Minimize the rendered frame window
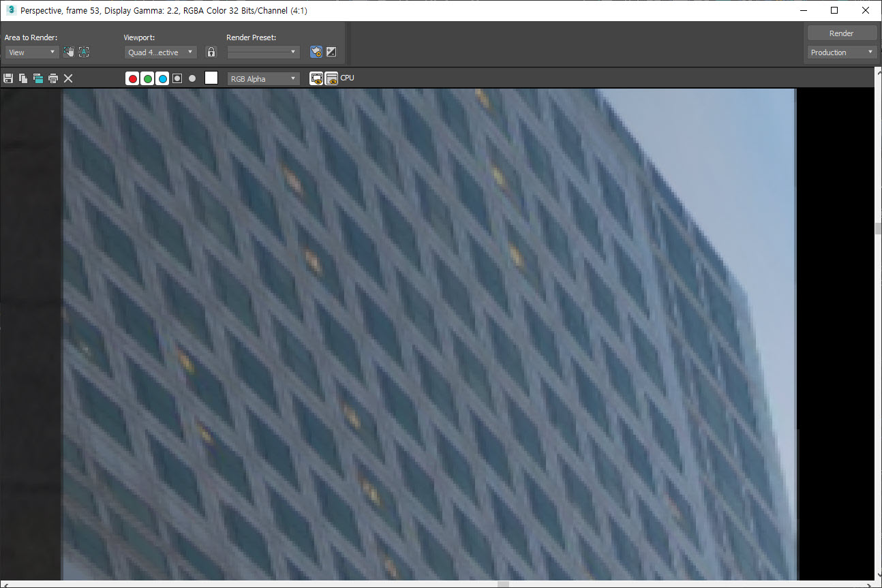 coord(803,10)
